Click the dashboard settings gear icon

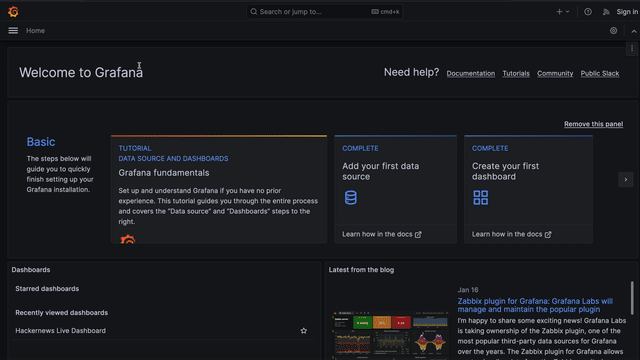click(x=613, y=31)
